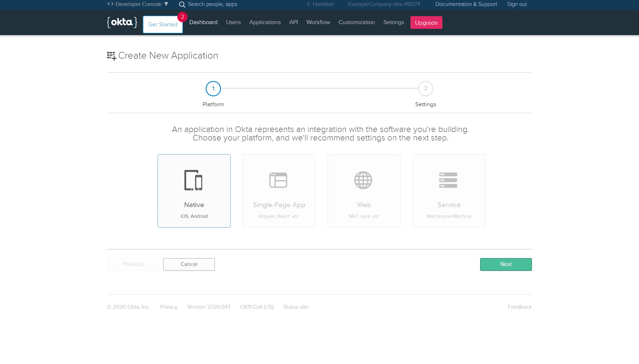
Task: Click the F. Hamilton user name
Action: [321, 4]
